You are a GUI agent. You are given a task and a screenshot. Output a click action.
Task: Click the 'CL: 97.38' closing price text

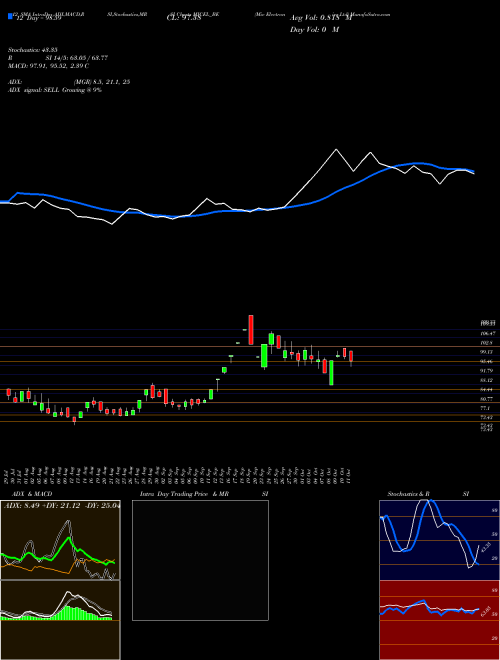point(184,17)
